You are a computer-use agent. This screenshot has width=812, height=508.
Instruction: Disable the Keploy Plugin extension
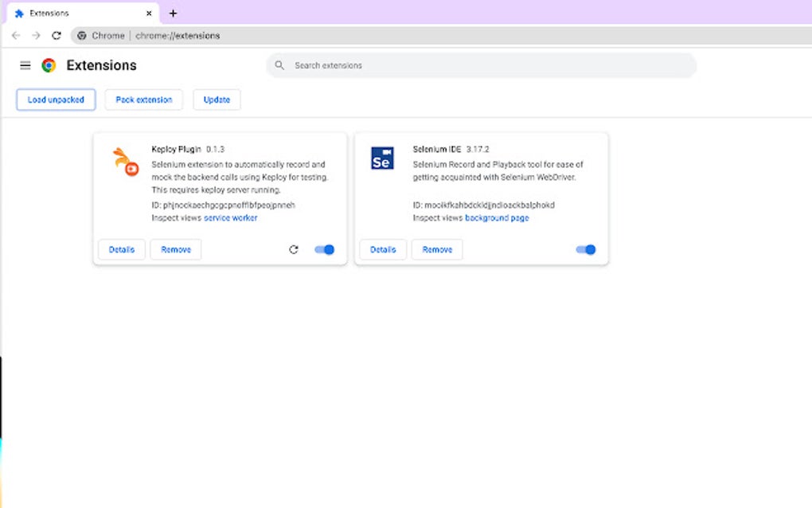click(x=324, y=249)
